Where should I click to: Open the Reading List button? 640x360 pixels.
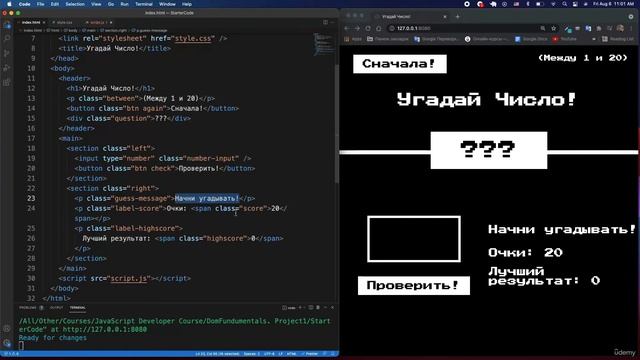[618, 39]
